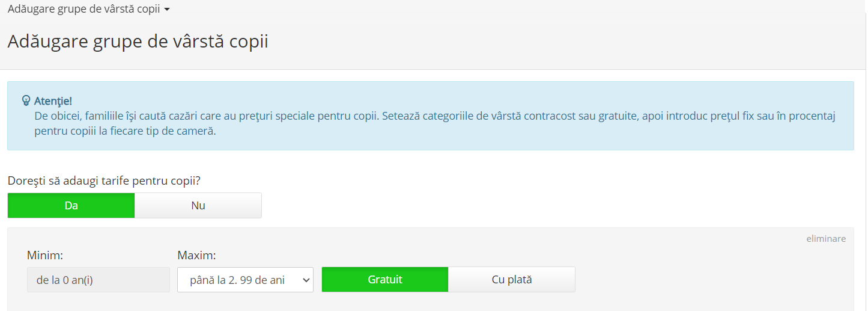Click the second alert line ending in tip de cameră
The width and height of the screenshot is (868, 311).
pyautogui.click(x=125, y=131)
